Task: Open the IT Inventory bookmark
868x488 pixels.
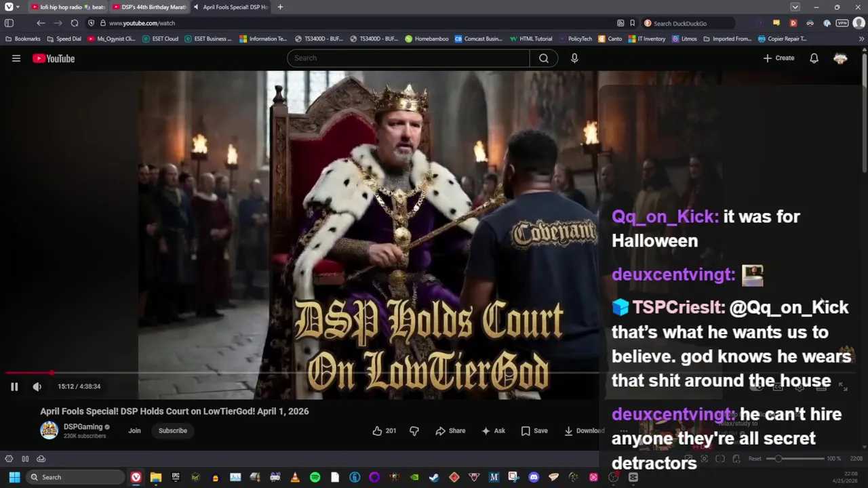Action: [647, 39]
